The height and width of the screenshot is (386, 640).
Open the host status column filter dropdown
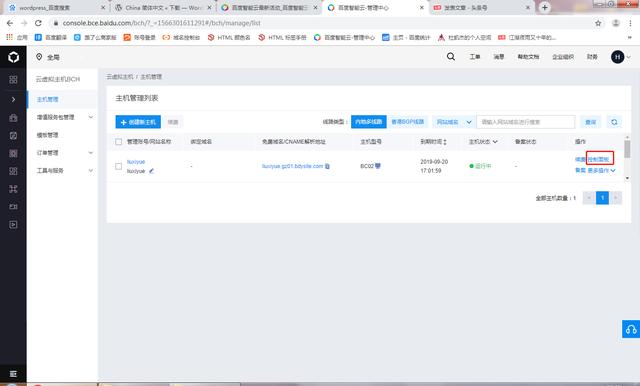tap(495, 142)
